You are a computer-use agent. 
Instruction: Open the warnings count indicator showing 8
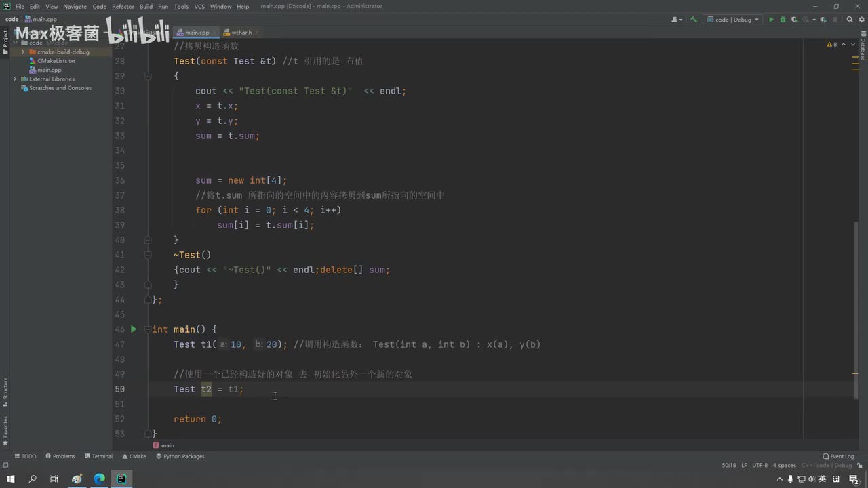tap(832, 44)
